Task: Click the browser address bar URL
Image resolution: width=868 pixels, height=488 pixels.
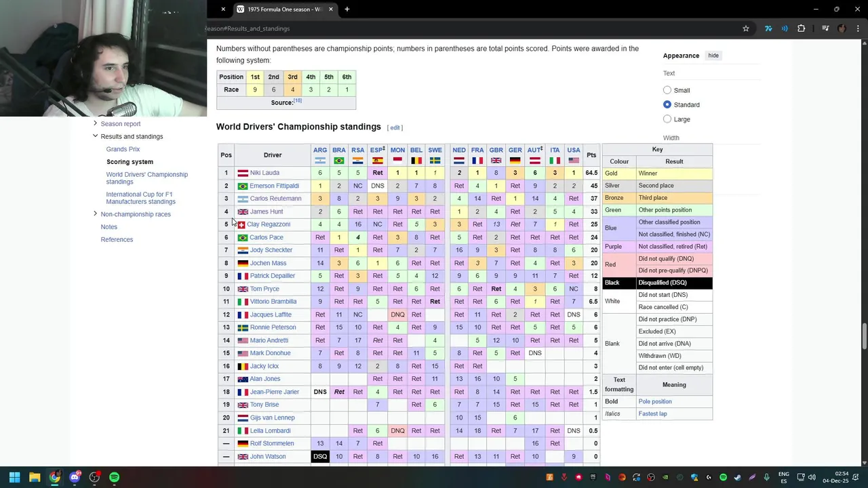Action: (x=248, y=28)
